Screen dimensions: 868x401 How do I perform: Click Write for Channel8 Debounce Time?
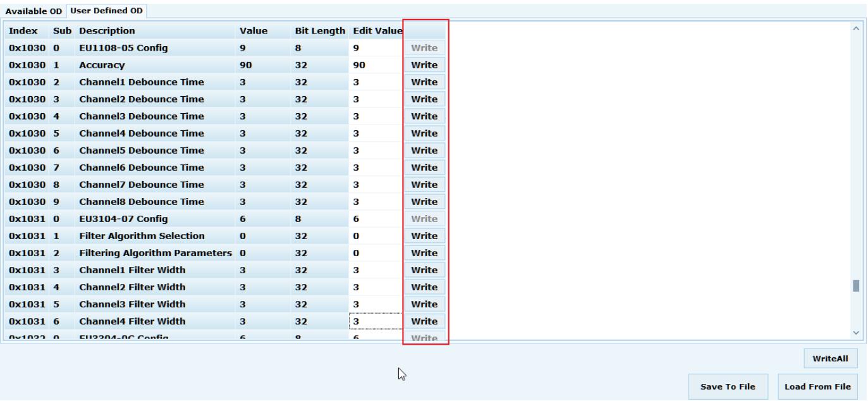(424, 202)
